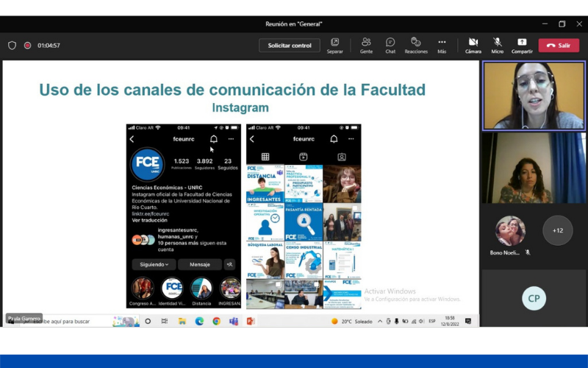This screenshot has width=588, height=368.
Task: Open the Gente participants panel
Action: point(366,46)
